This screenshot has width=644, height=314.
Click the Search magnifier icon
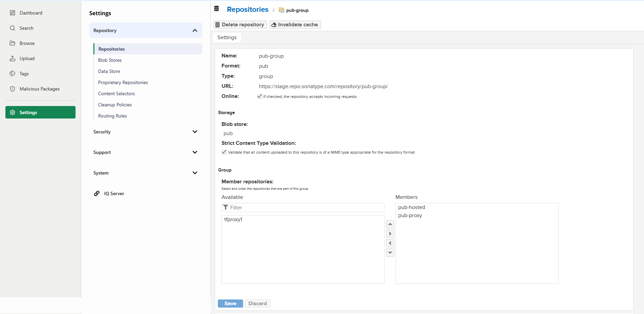pyautogui.click(x=12, y=28)
